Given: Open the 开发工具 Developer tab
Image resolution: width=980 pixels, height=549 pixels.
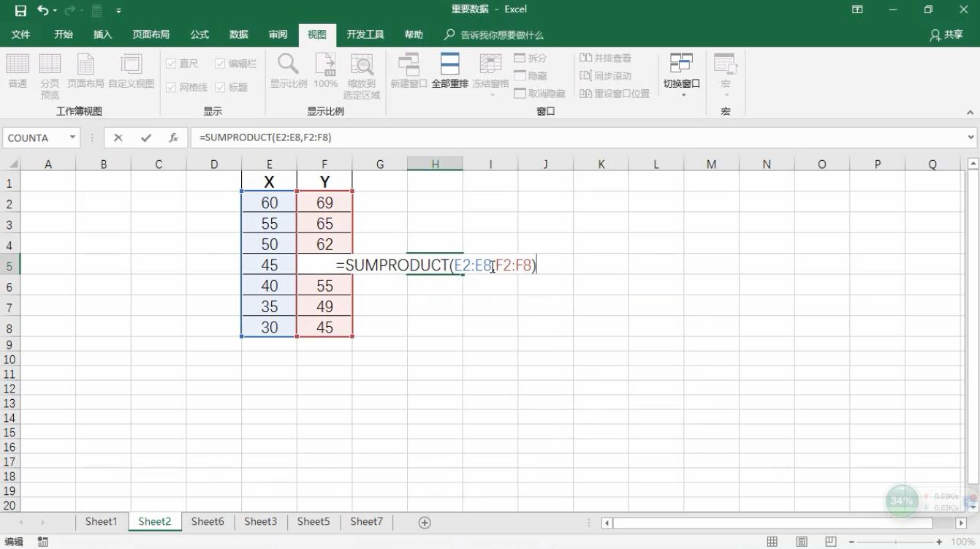Looking at the screenshot, I should [365, 34].
